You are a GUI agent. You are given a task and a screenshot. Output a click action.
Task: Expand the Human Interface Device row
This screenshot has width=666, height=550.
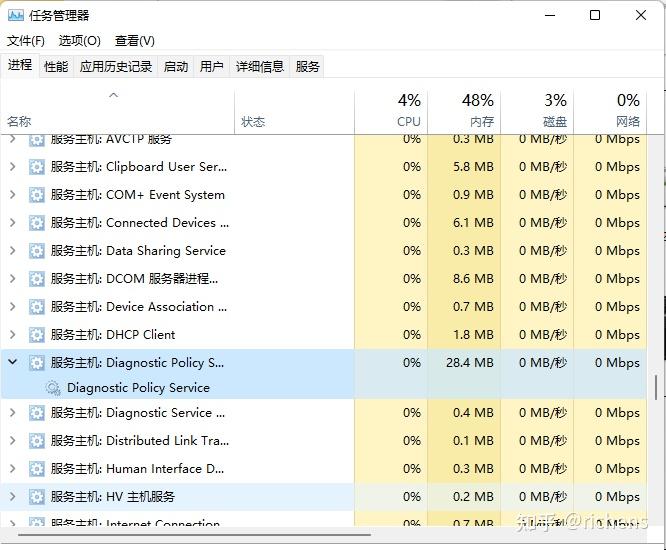coord(13,469)
